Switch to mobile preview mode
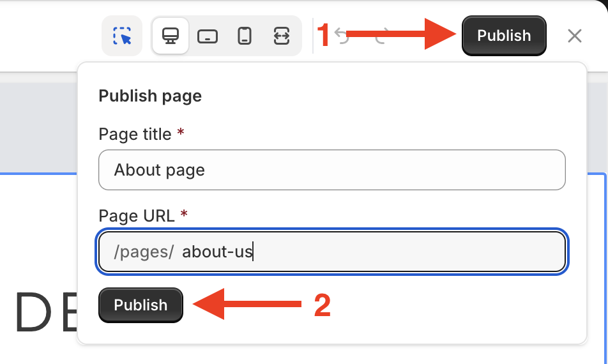This screenshot has height=364, width=608. (245, 36)
